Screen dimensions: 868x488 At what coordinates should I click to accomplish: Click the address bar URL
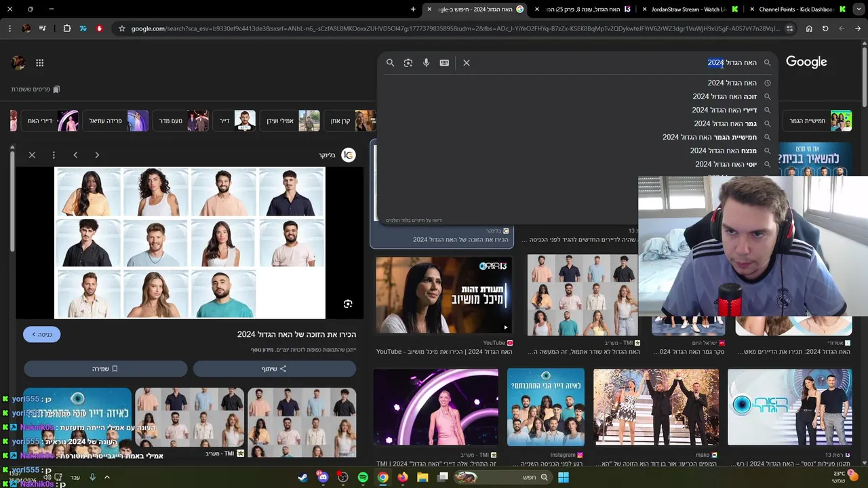[x=454, y=28]
